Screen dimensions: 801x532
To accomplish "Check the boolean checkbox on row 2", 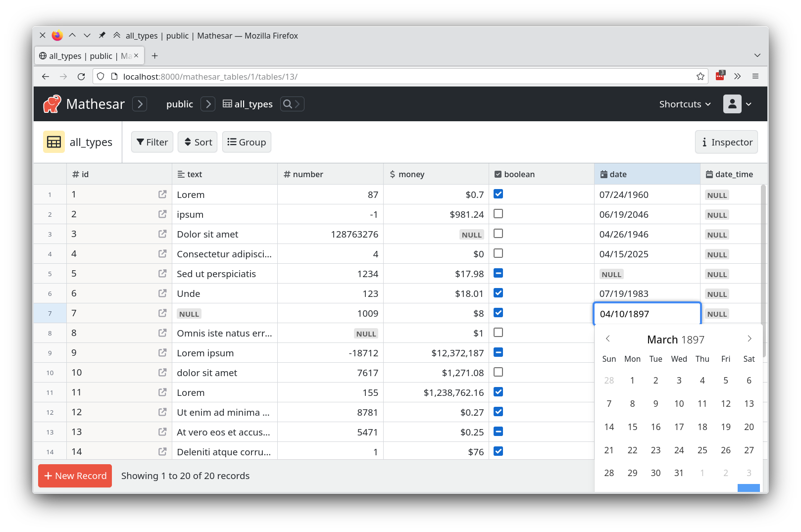I will tap(498, 214).
